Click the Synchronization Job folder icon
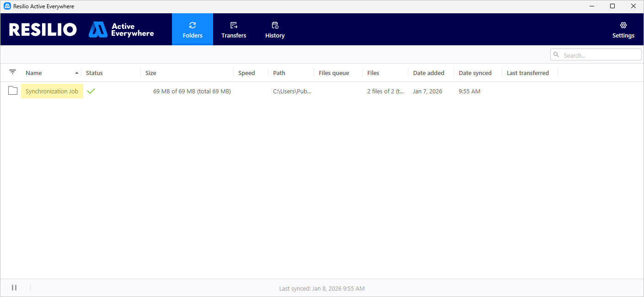 click(13, 91)
